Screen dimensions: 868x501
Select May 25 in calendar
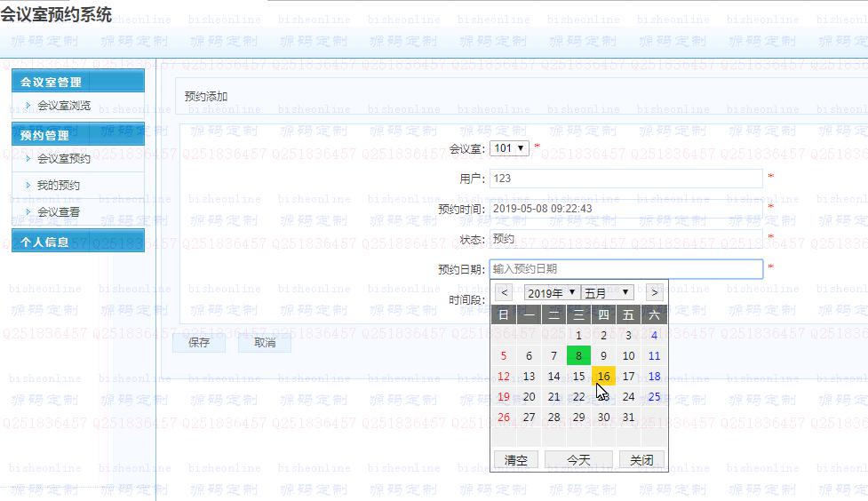click(x=654, y=397)
